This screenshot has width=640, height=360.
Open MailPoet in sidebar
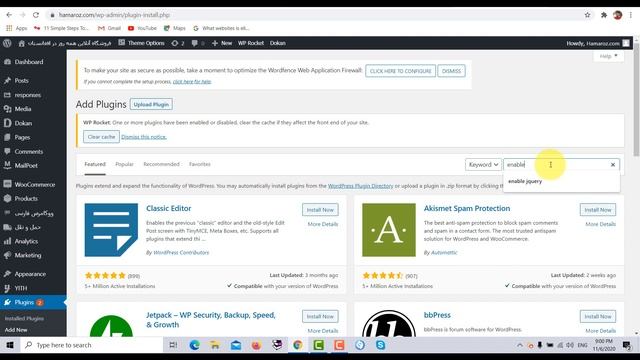26,166
